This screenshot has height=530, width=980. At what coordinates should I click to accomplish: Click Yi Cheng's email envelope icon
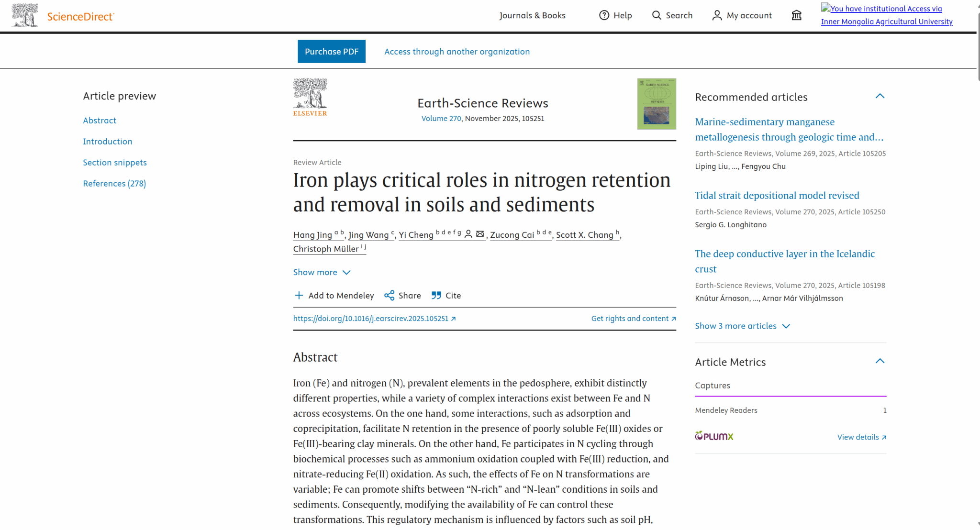pos(480,234)
